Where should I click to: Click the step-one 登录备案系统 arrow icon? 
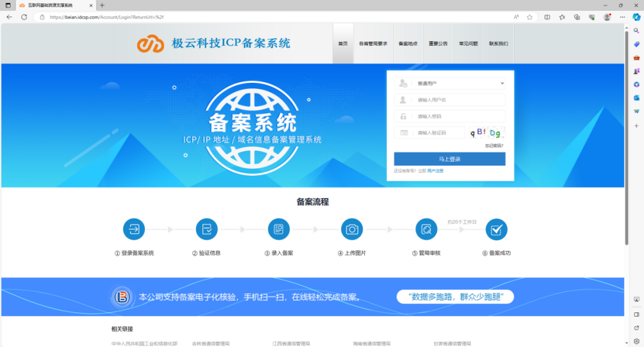(x=134, y=228)
